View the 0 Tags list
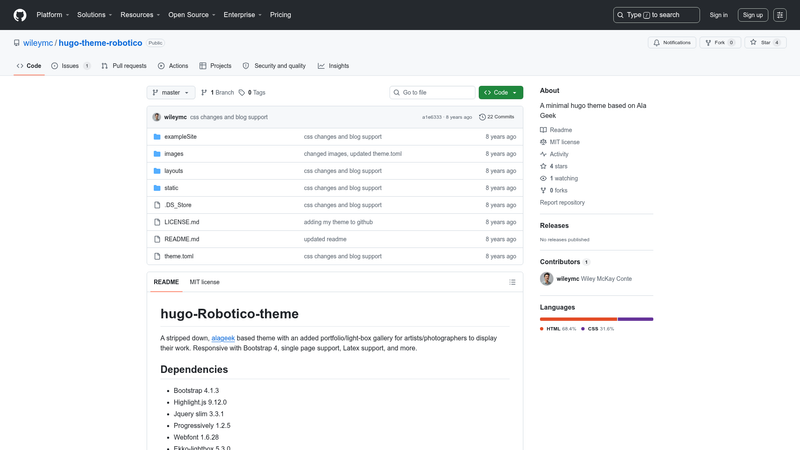800x450 pixels. click(252, 92)
